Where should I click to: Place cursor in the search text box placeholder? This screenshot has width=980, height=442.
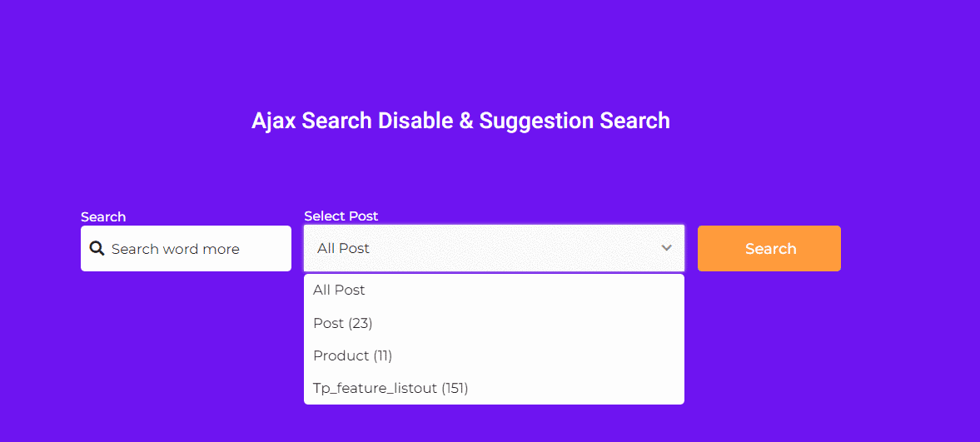pos(175,249)
